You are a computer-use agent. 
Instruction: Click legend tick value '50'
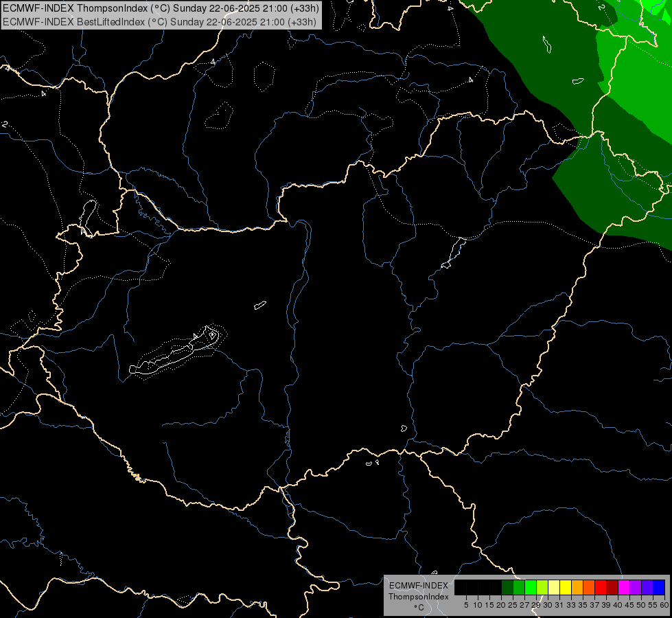(x=641, y=605)
